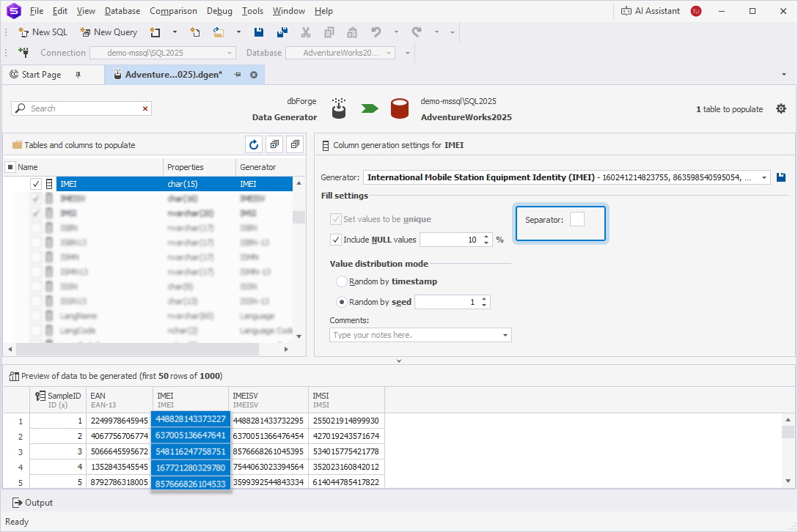Click the Separator input box
The image size is (798, 532).
[577, 220]
